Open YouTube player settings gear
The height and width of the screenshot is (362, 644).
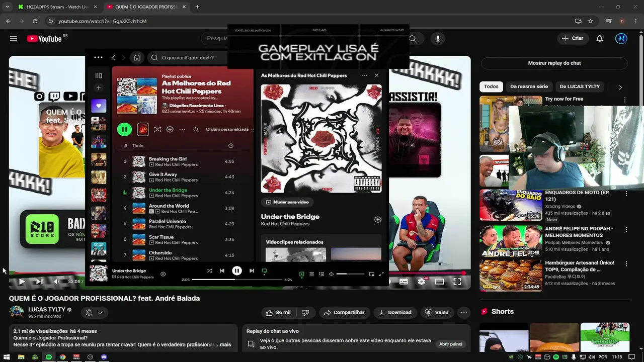(x=422, y=282)
